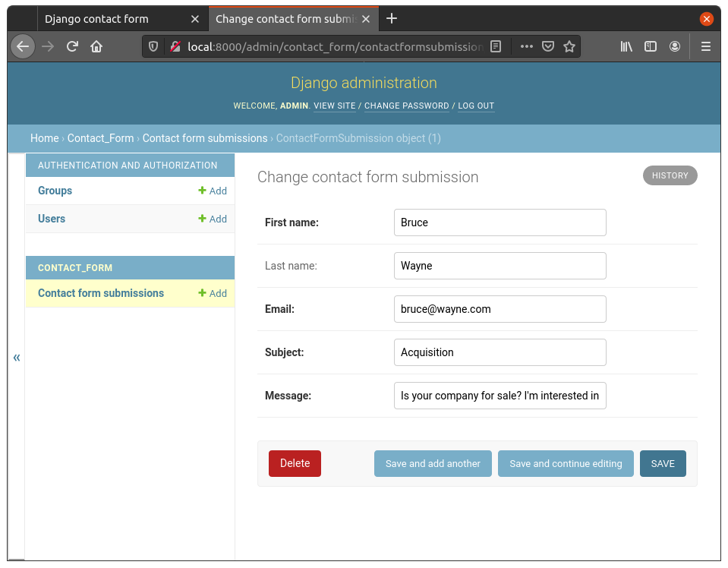Go to the browser home page
This screenshot has height=568, width=728.
tap(96, 46)
